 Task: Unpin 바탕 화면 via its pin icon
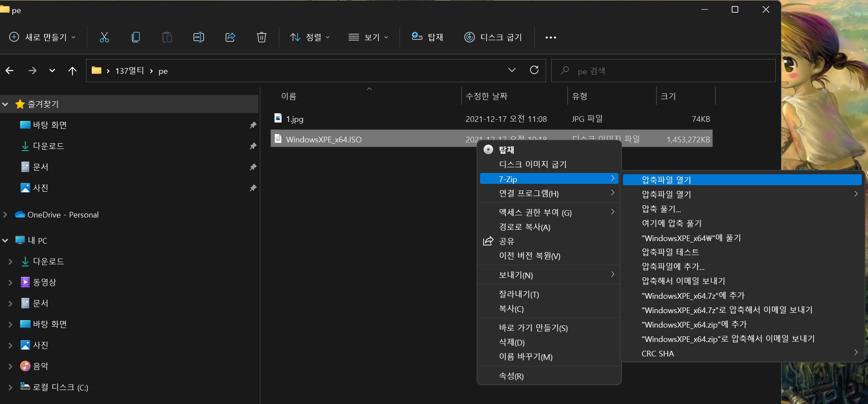tap(253, 125)
